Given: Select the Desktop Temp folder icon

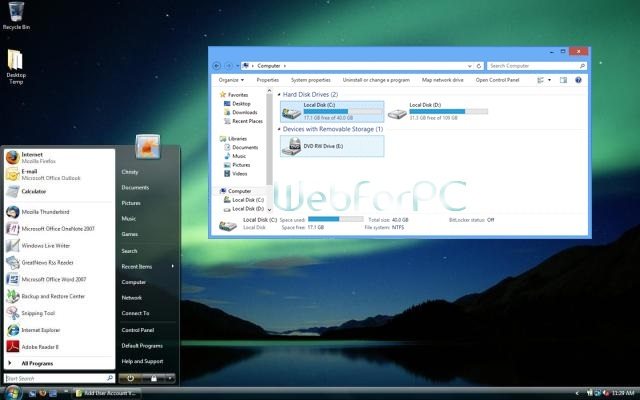Looking at the screenshot, I should (16, 67).
